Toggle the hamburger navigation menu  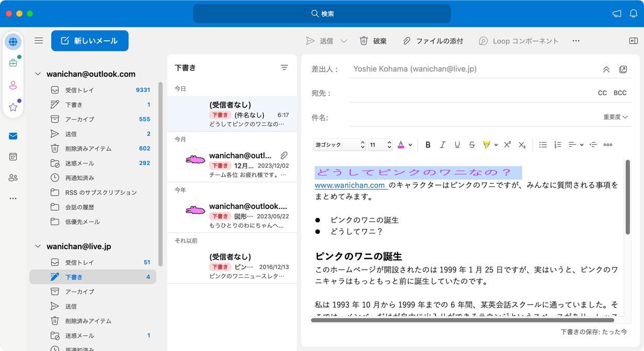tap(39, 41)
